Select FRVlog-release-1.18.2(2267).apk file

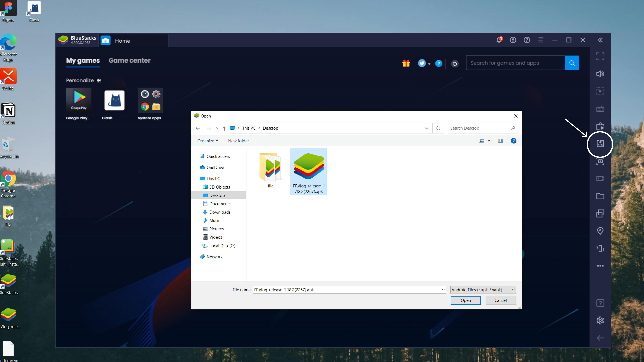(x=309, y=172)
